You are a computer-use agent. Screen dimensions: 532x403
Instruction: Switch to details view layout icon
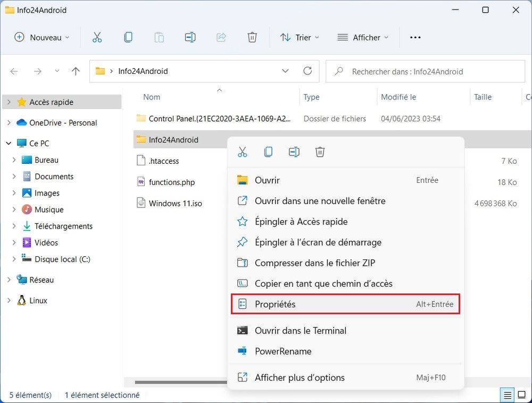pos(508,395)
